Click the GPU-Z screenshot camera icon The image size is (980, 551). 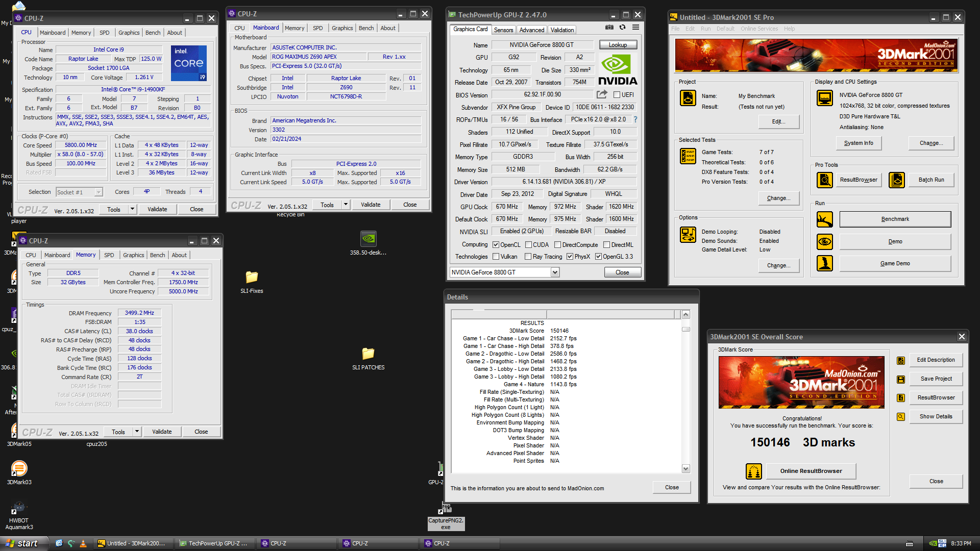(609, 28)
